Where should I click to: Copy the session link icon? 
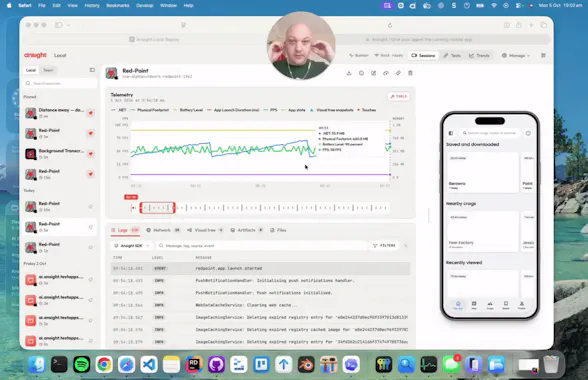(x=398, y=73)
